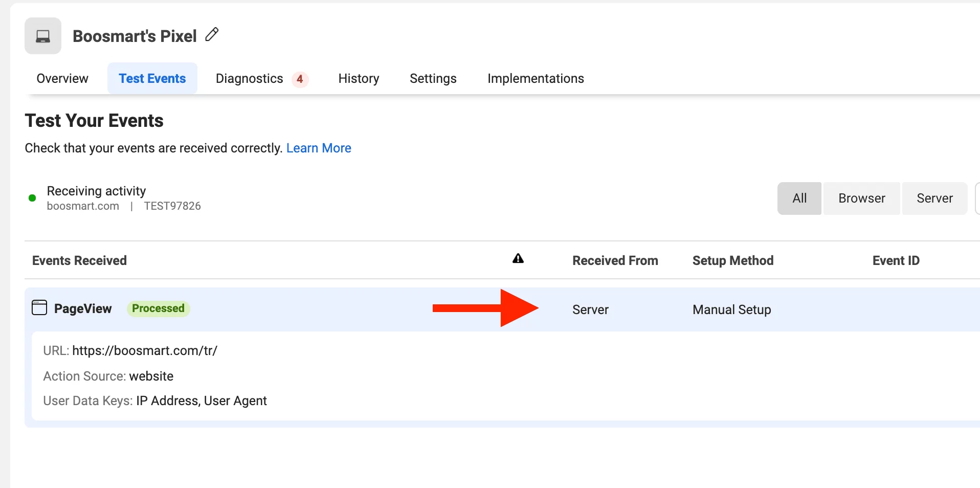Click the pixel laptop icon
The height and width of the screenshot is (488, 980).
click(43, 36)
